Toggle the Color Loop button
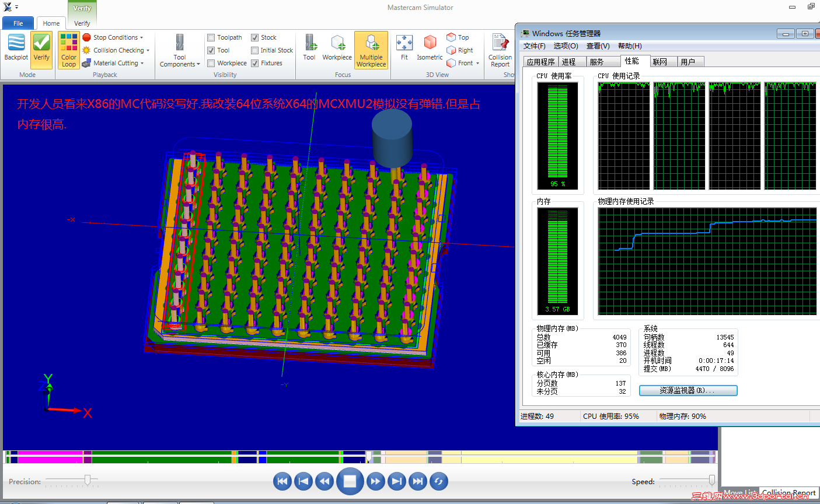Viewport: 820px width, 504px height. click(x=69, y=50)
